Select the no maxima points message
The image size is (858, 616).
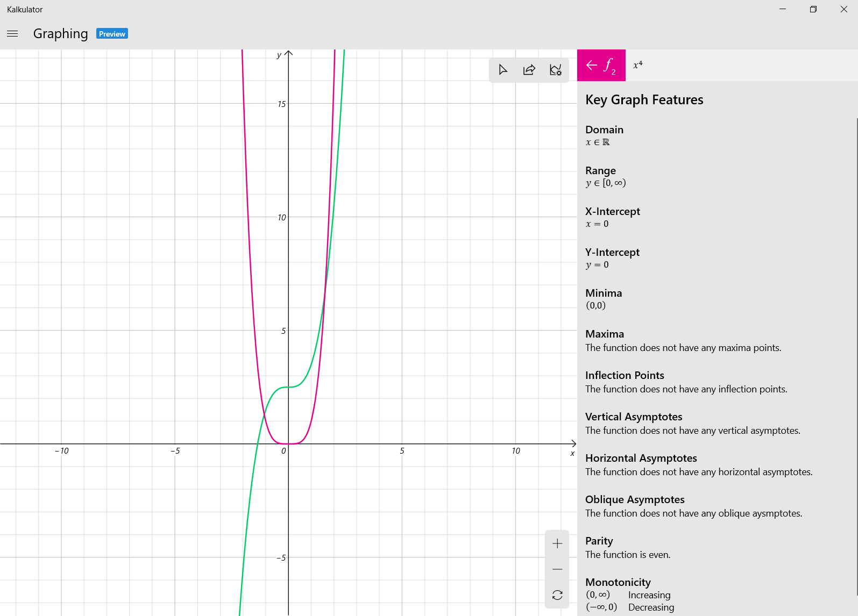[683, 348]
